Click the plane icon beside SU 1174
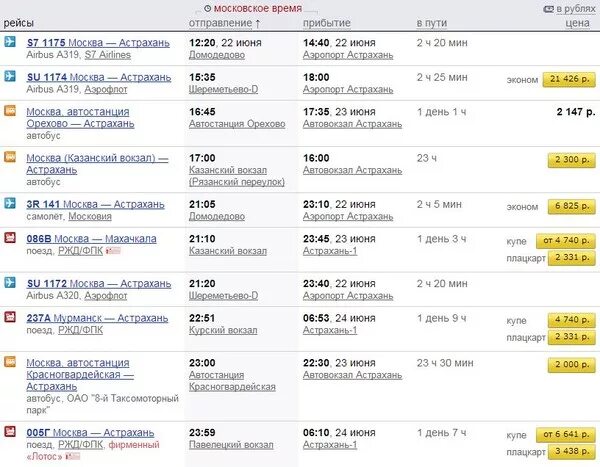This screenshot has width=600, height=467. 10,76
